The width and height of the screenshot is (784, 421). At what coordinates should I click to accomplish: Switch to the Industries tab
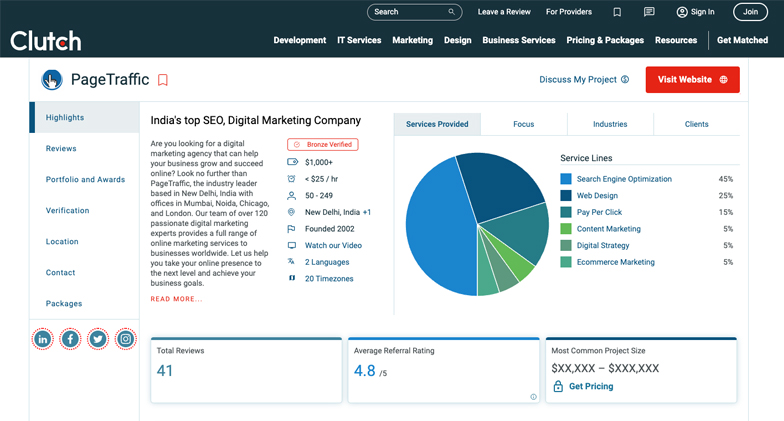pos(610,124)
